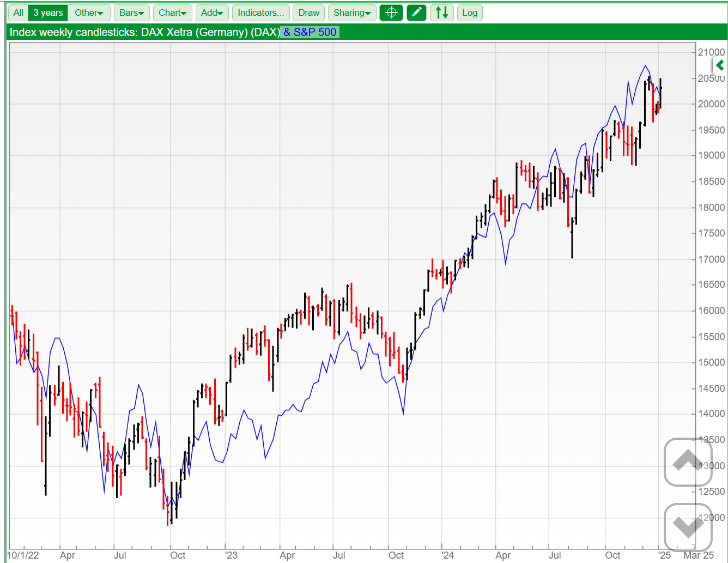Click the 16000 price axis label
The width and height of the screenshot is (728, 563).
712,311
